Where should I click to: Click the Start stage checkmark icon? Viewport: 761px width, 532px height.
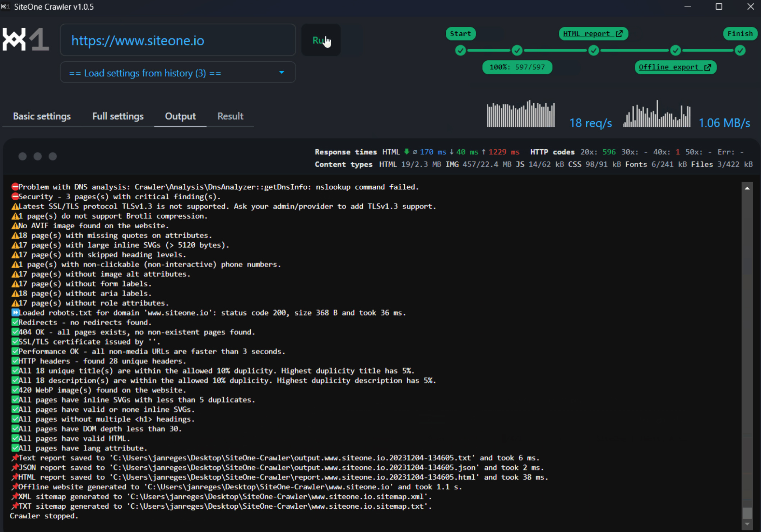click(x=460, y=51)
